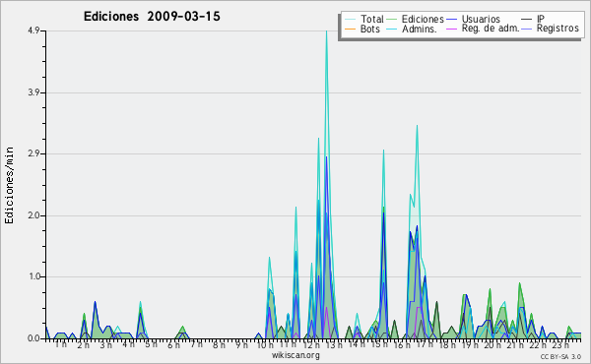Click the 4.9 y-axis value

click(x=33, y=31)
